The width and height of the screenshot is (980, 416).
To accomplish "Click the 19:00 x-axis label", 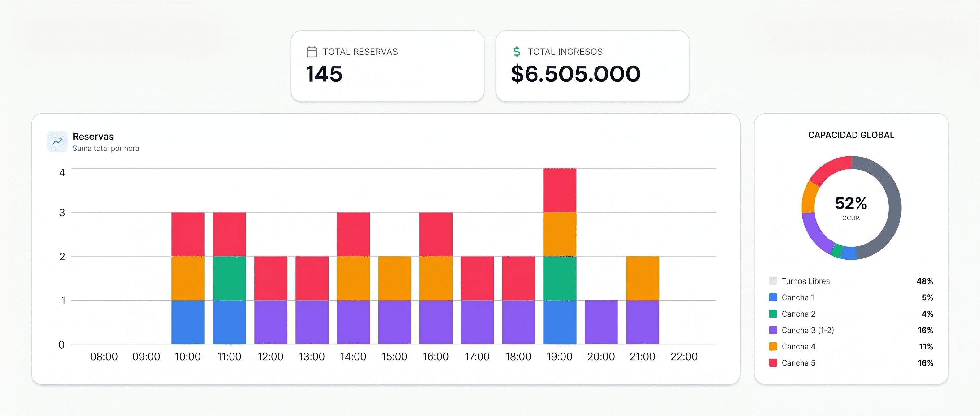I will tap(559, 357).
